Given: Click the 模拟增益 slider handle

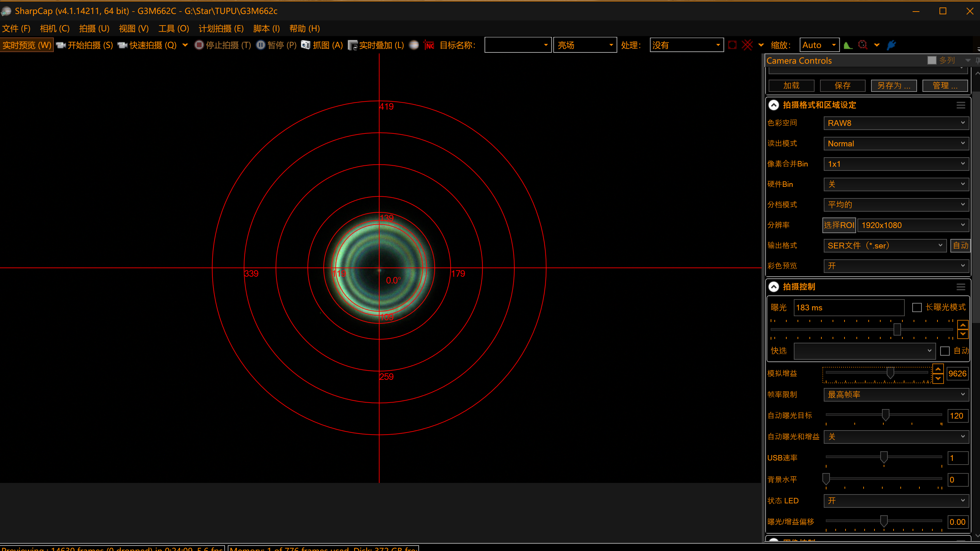Looking at the screenshot, I should [890, 373].
